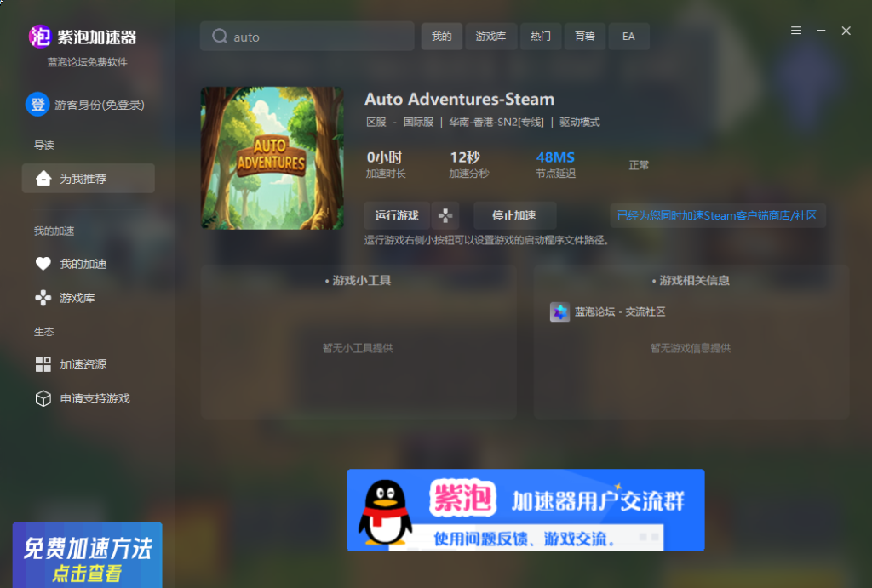Click the purple 紫泡加速器 logo icon

(x=40, y=37)
